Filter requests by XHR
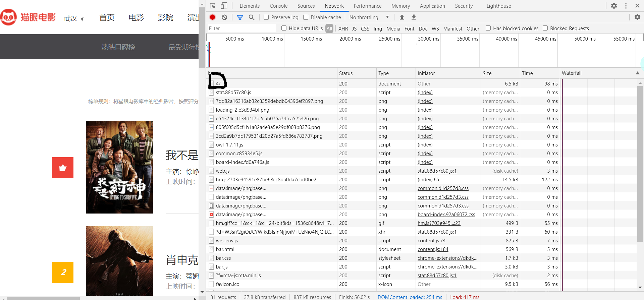 (343, 28)
